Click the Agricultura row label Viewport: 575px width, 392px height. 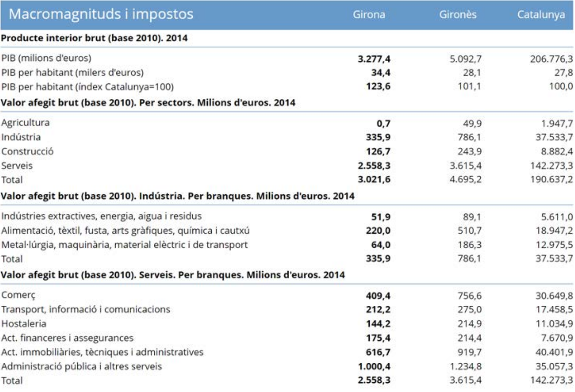(x=26, y=123)
